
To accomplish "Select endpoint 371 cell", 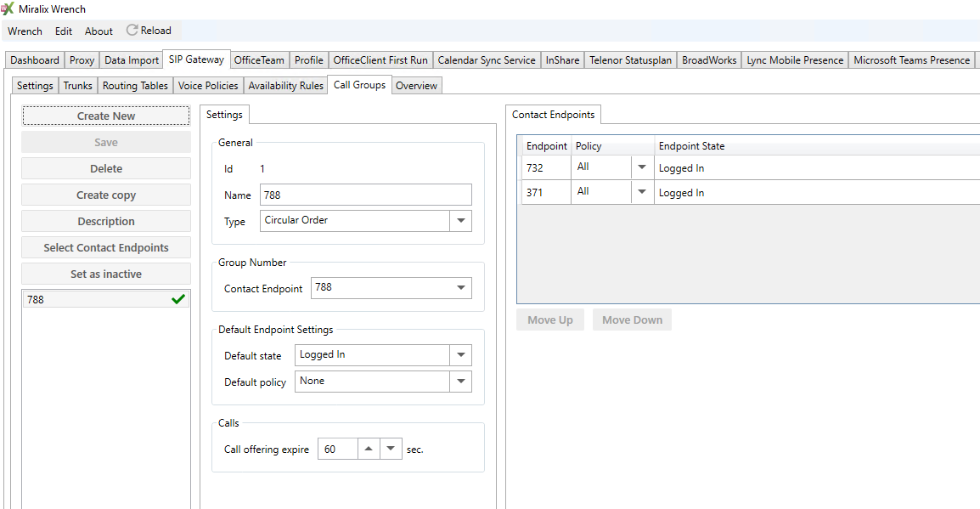I will [x=546, y=193].
